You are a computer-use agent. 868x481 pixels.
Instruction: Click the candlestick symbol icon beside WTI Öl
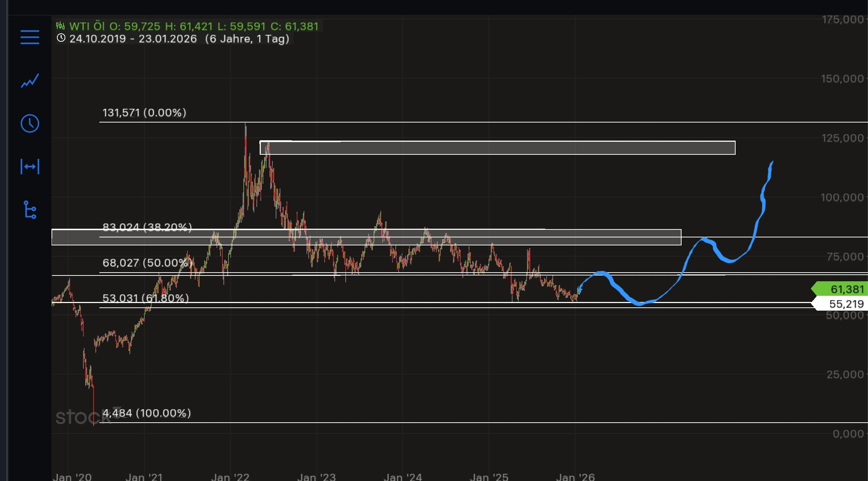(60, 26)
